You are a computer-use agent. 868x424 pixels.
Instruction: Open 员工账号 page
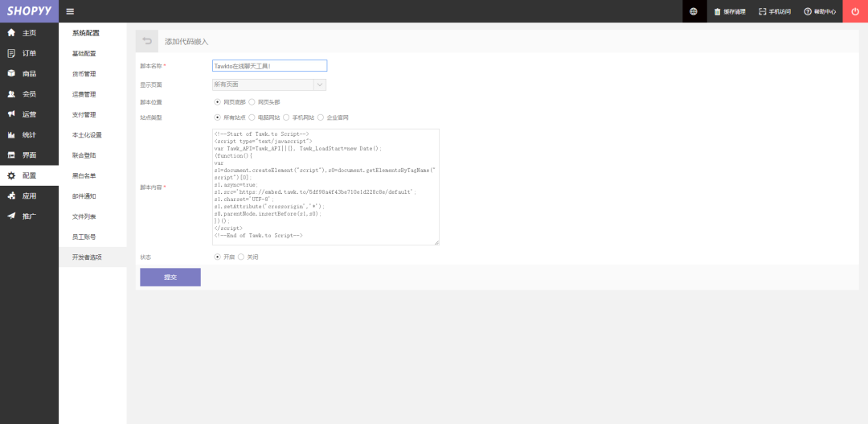coord(84,237)
